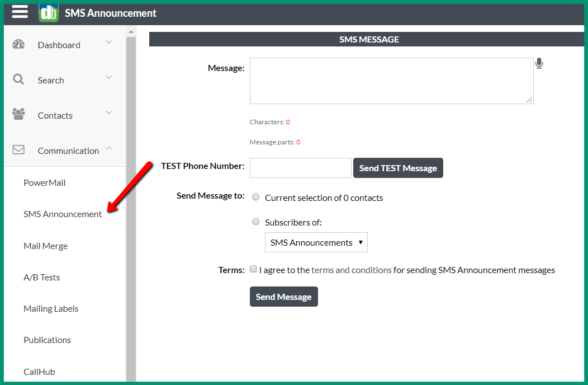Click the sidebar vertical scrollbar track
The width and height of the screenshot is (588, 385).
pos(131,209)
